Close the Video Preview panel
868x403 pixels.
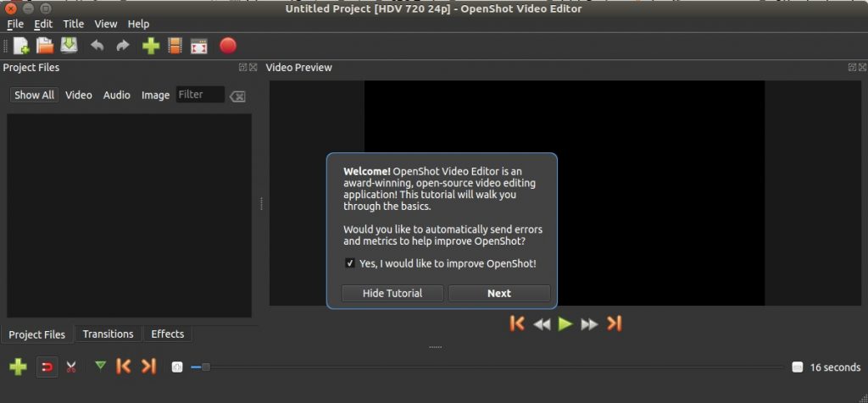(862, 68)
